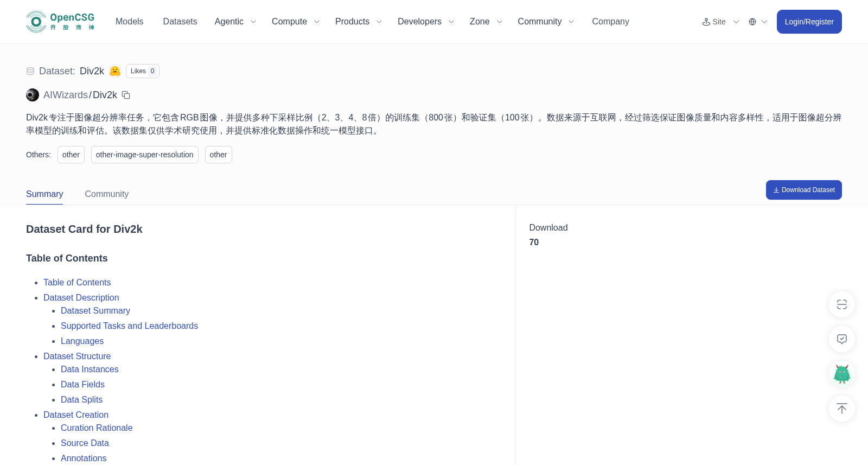Click the dataset database icon
Image resolution: width=868 pixels, height=465 pixels.
[x=30, y=71]
